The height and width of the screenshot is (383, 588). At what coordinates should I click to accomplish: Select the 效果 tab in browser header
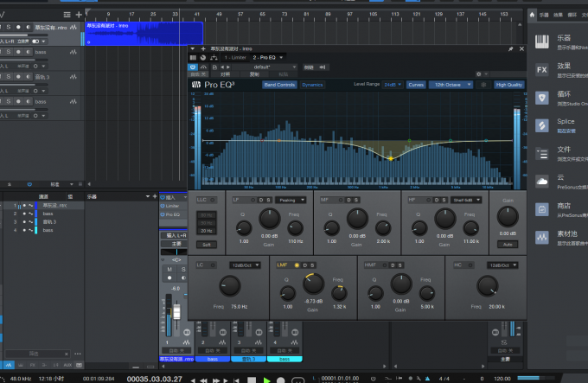(x=558, y=15)
